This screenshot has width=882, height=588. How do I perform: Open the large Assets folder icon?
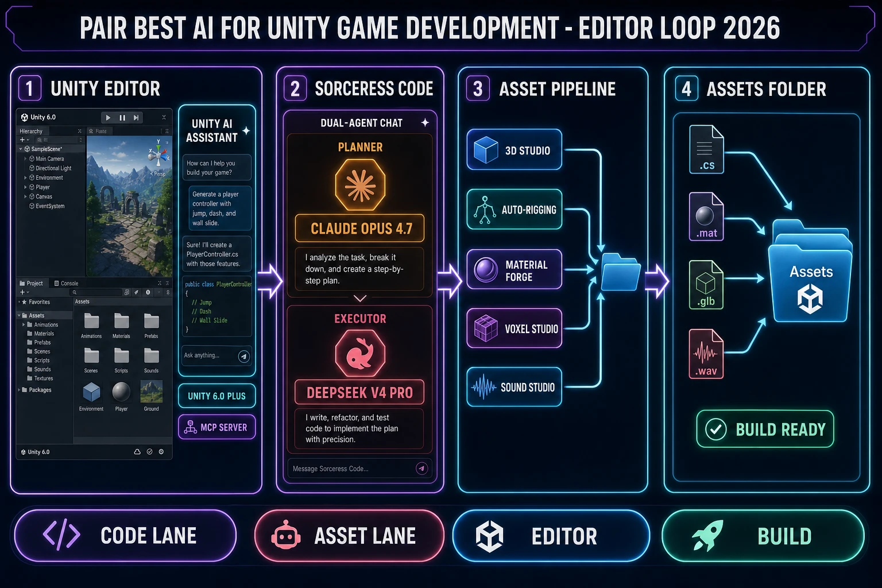click(810, 272)
